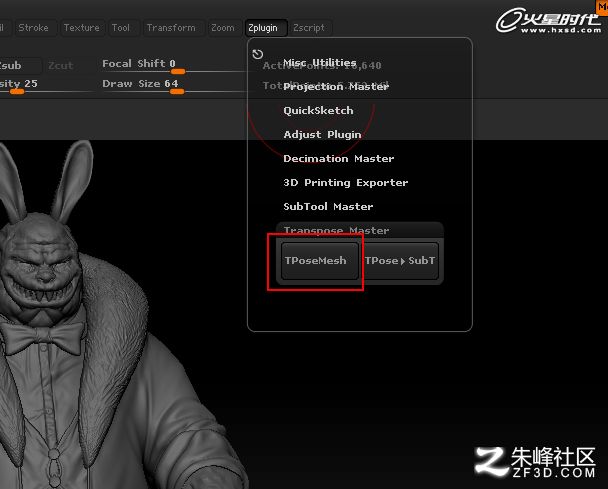
Task: Expand the QuickSketch section
Action: (318, 111)
